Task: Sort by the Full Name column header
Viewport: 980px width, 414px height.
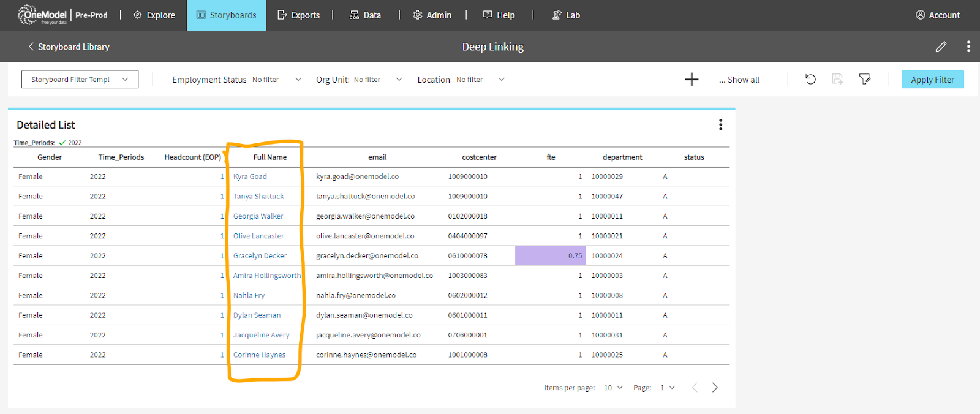Action: (269, 157)
